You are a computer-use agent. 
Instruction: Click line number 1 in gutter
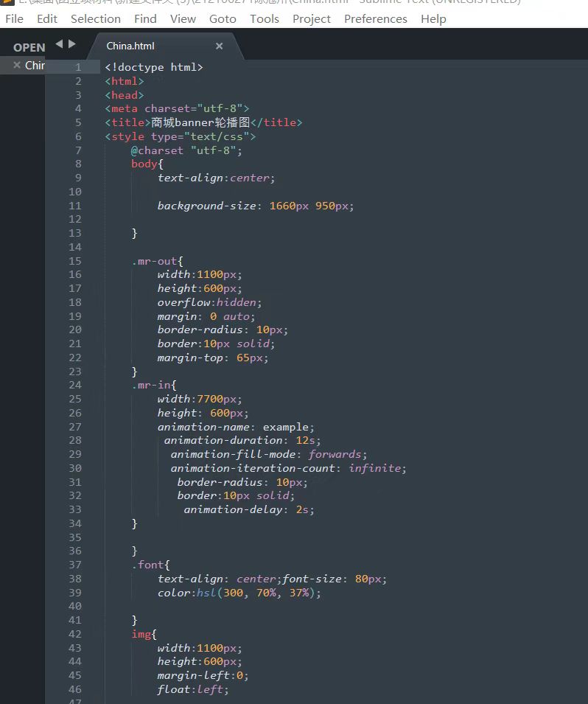point(78,67)
